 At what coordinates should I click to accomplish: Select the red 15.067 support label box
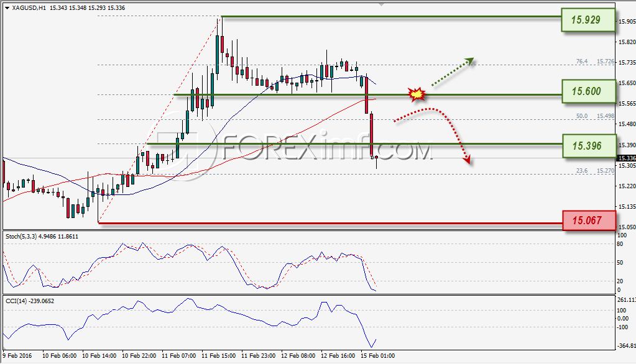(x=589, y=221)
